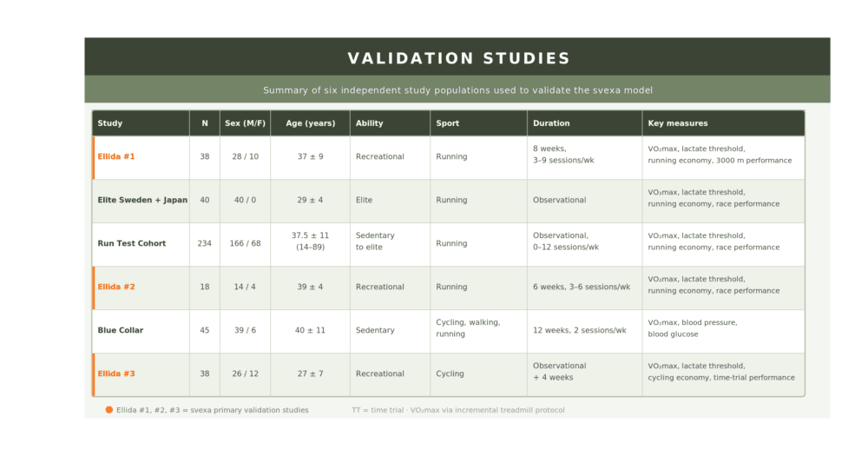
Task: Click the TT = time trial footnote
Action: (x=457, y=410)
